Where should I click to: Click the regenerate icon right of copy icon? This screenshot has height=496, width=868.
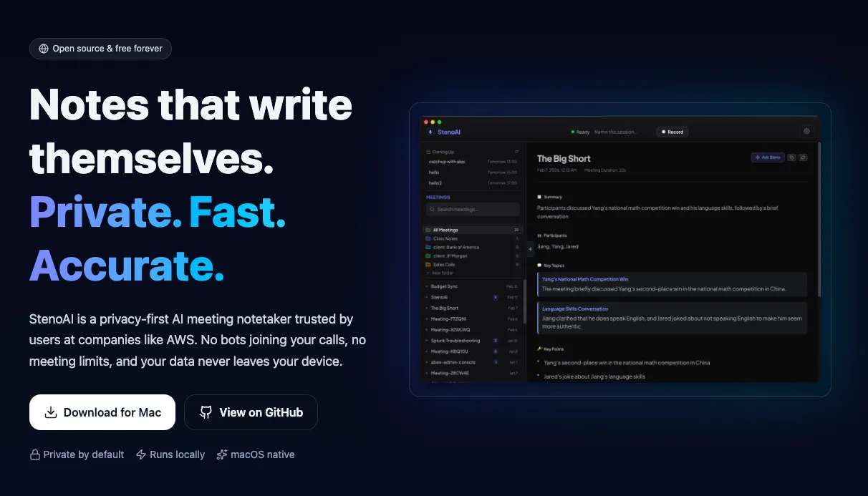803,157
